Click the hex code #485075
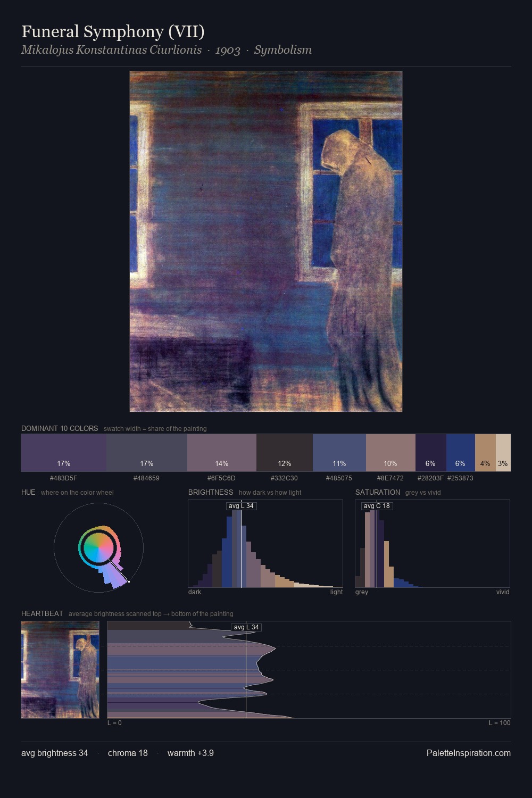532x798 pixels. [x=339, y=478]
